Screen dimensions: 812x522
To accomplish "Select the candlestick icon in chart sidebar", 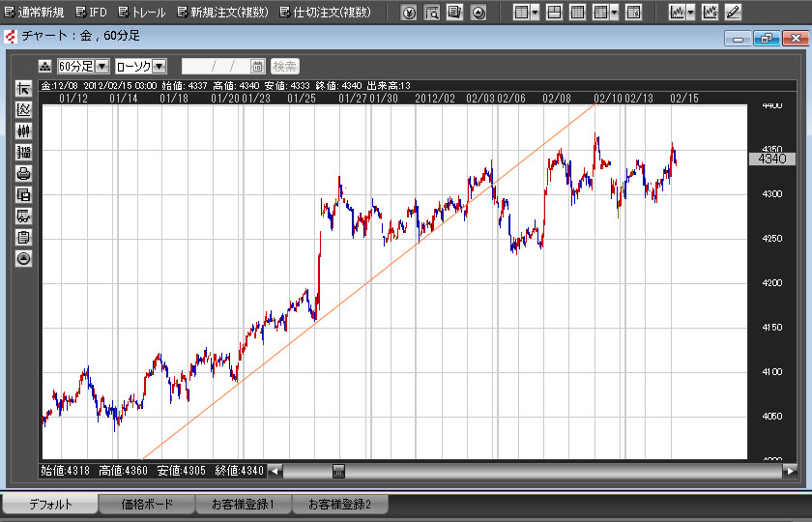I will click(24, 130).
